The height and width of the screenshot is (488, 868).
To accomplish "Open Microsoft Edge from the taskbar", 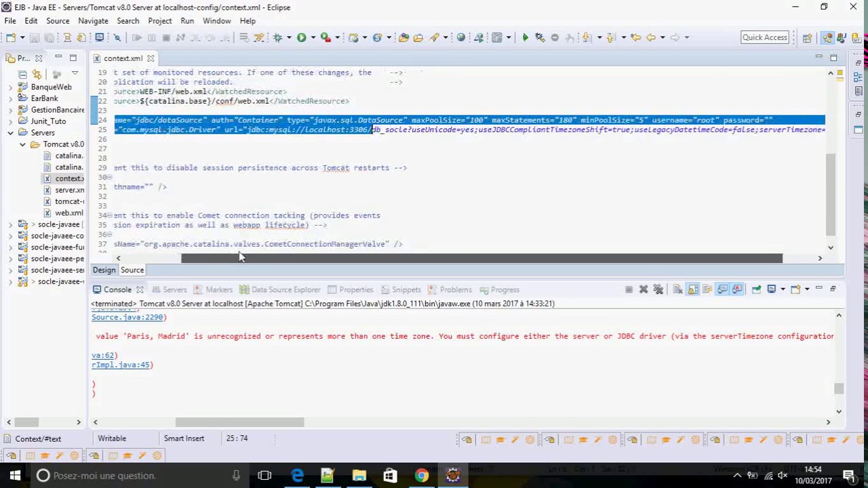I will (x=297, y=475).
